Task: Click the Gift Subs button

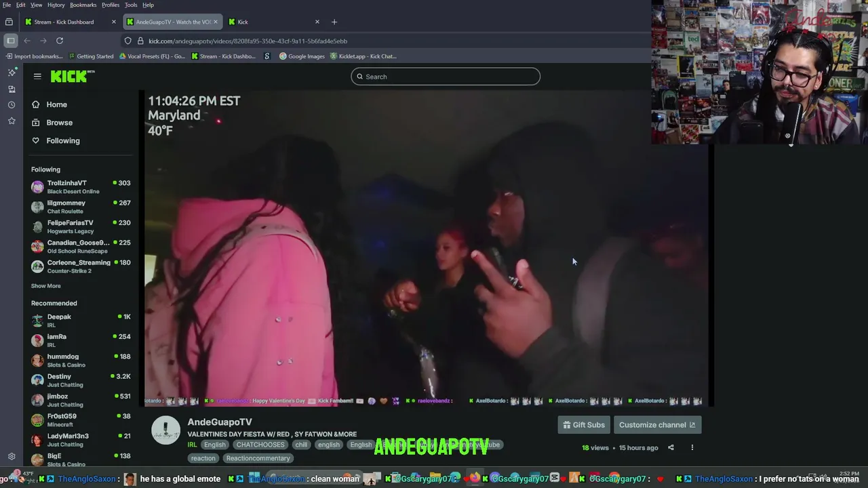Action: pos(584,425)
